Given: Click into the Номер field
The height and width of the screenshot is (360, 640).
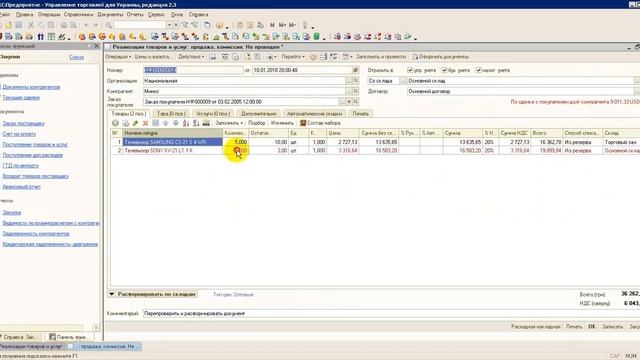Looking at the screenshot, I should [193, 70].
